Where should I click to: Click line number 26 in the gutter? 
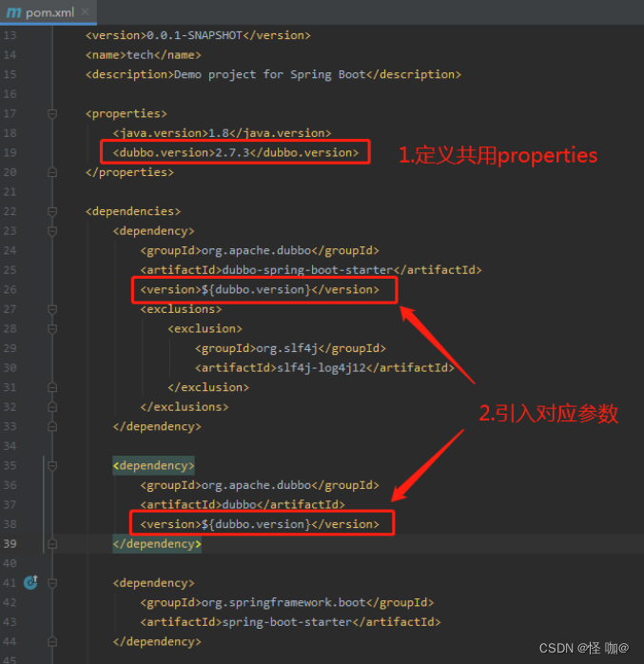point(10,289)
